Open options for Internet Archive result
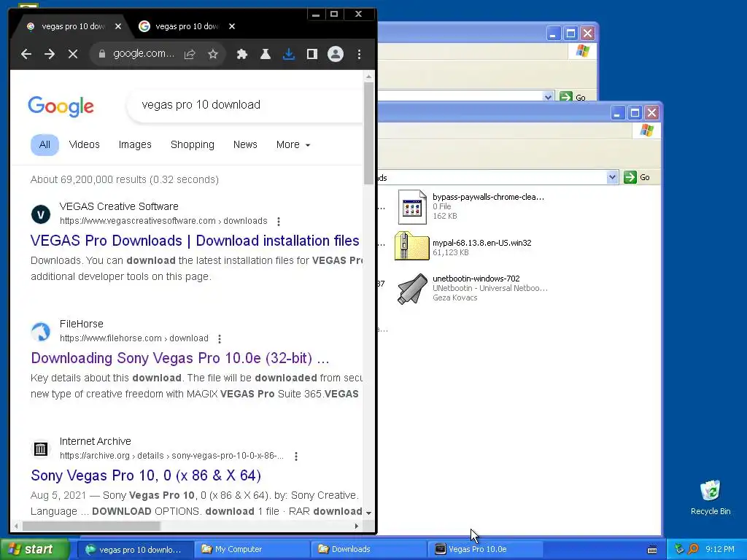This screenshot has height=560, width=747. coord(296,456)
